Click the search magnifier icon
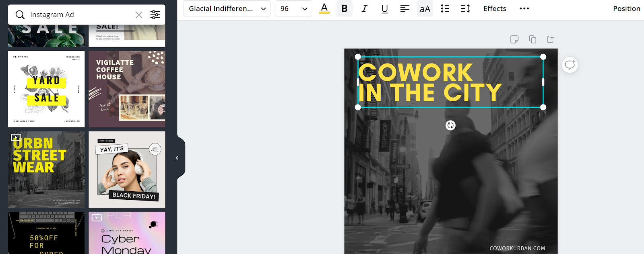 click(20, 15)
